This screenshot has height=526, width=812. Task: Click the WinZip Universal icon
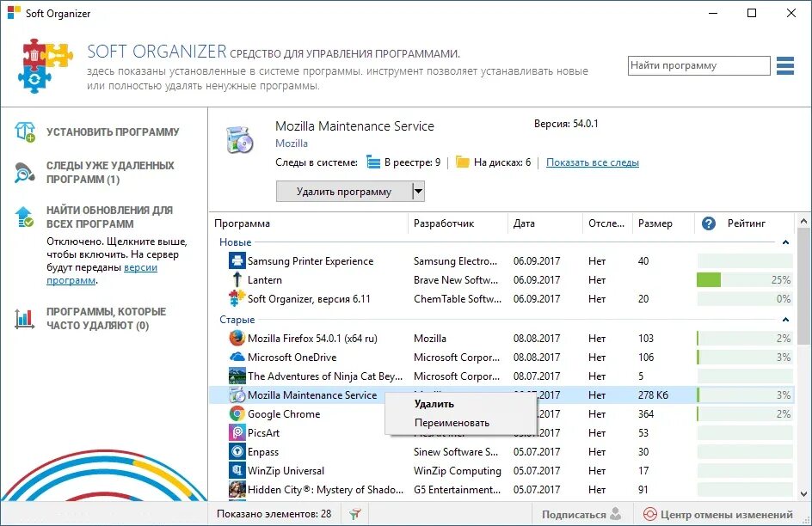pyautogui.click(x=237, y=471)
